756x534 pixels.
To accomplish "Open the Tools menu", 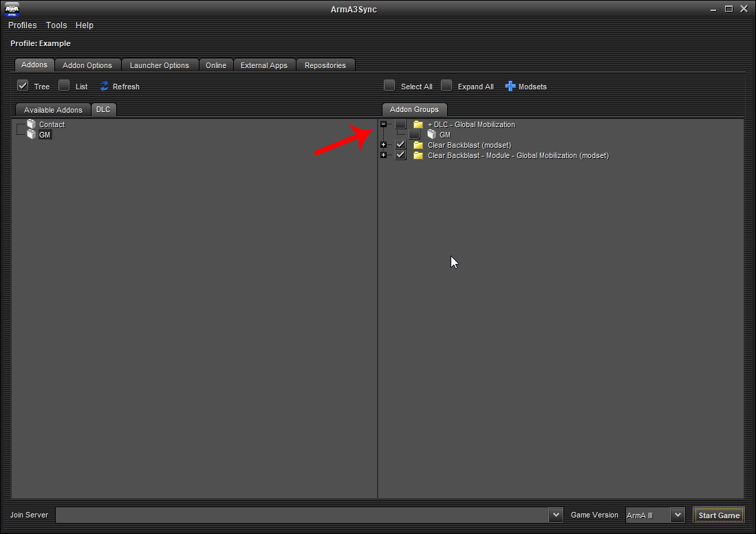I will [x=56, y=25].
